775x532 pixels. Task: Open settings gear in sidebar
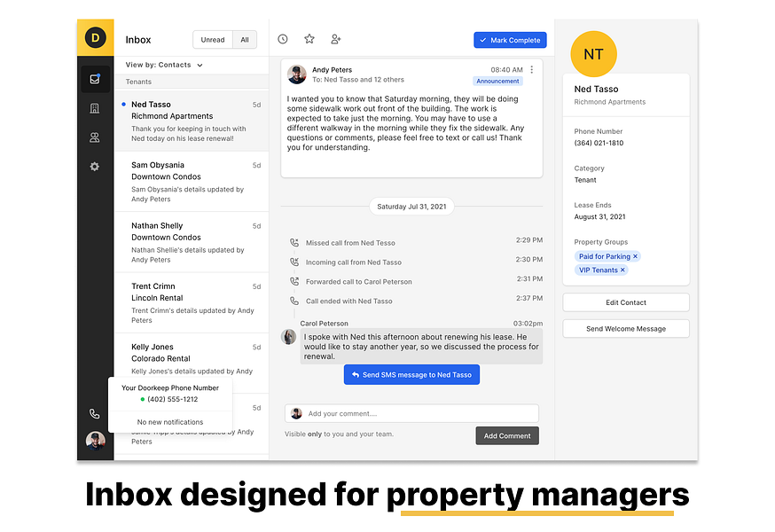click(94, 167)
